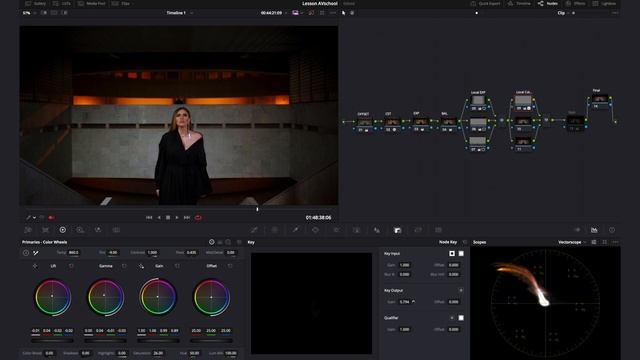Open the Camera Raw palette
The height and width of the screenshot is (360, 640).
point(28,230)
